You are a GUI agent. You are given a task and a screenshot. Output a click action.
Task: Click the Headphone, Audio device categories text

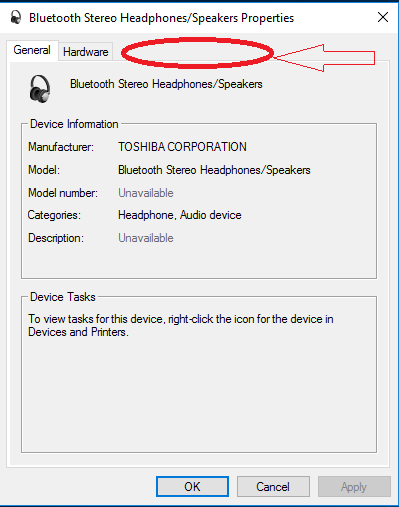point(180,215)
